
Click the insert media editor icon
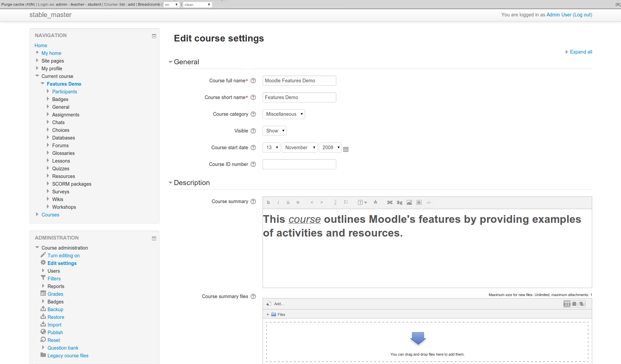[419, 202]
